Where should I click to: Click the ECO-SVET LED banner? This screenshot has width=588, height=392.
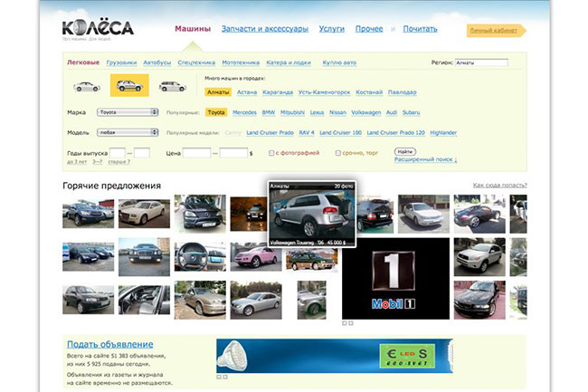coord(335,356)
